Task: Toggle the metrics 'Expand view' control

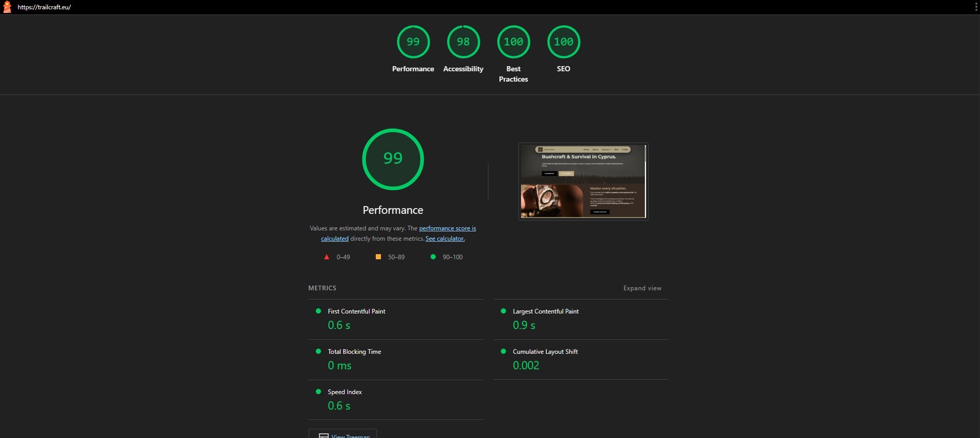Action: point(642,288)
